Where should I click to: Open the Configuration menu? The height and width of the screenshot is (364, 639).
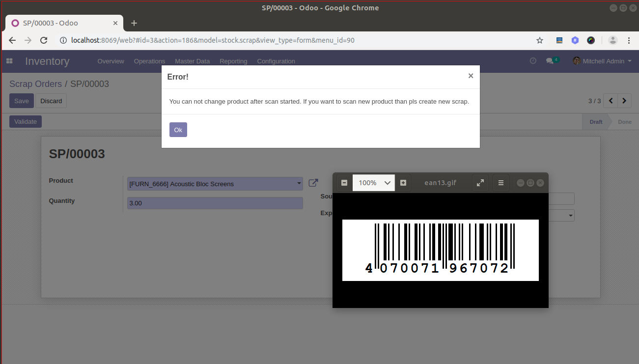pyautogui.click(x=276, y=61)
